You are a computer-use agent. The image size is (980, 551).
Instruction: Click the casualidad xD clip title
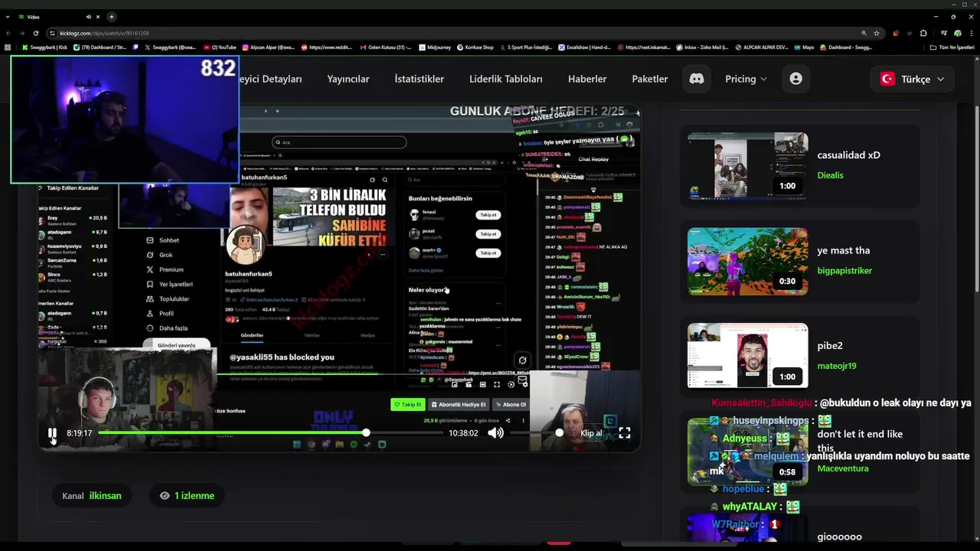pyautogui.click(x=848, y=155)
